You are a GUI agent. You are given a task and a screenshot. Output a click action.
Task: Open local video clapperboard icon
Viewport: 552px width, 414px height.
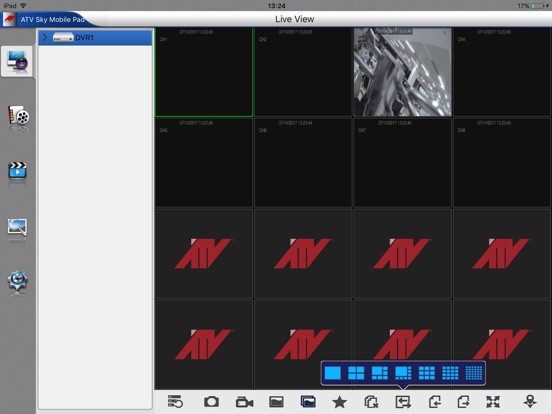17,170
